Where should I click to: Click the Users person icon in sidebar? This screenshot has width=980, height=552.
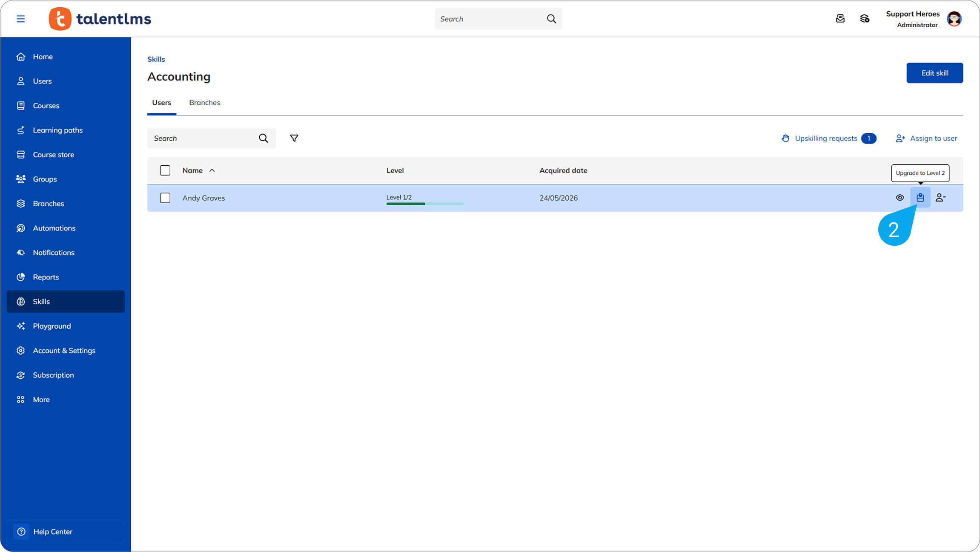[21, 81]
